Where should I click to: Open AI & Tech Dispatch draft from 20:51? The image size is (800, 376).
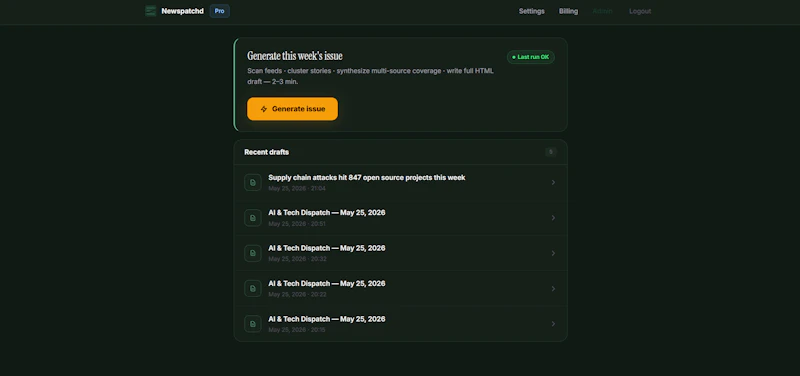(x=401, y=218)
